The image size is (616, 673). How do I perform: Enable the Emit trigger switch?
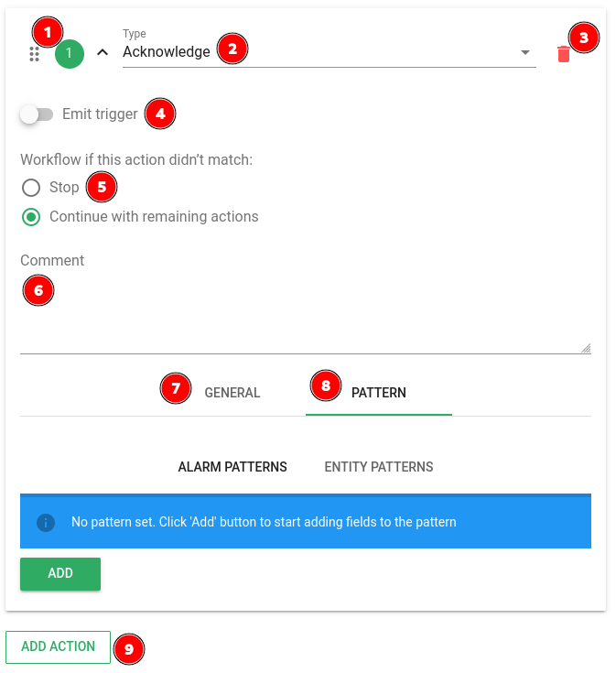(x=37, y=114)
